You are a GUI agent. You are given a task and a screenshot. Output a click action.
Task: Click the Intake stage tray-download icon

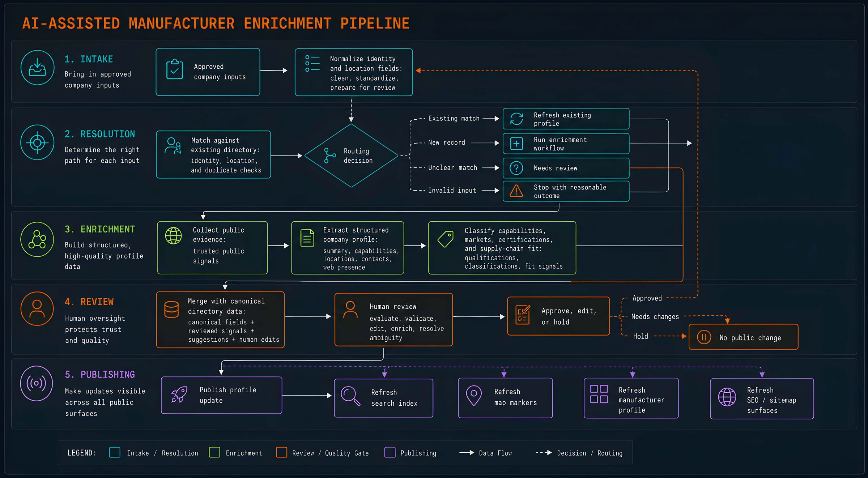click(x=38, y=68)
